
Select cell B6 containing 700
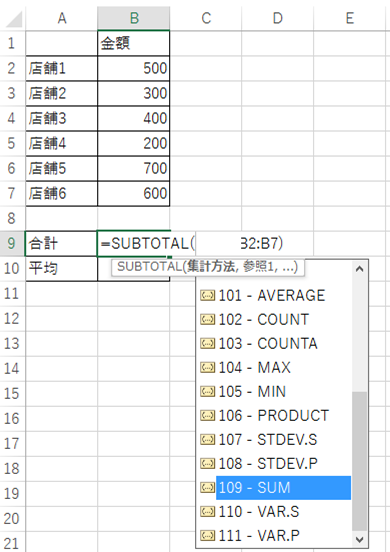pos(134,168)
